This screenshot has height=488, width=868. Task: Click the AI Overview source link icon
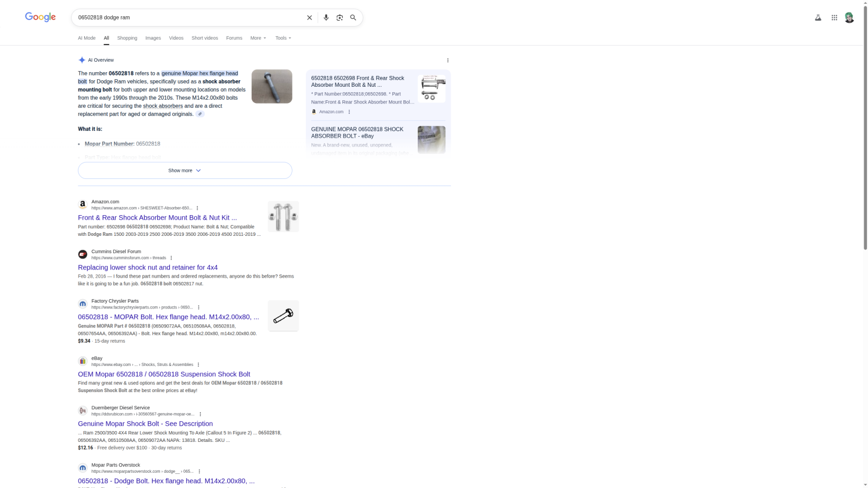(x=200, y=114)
